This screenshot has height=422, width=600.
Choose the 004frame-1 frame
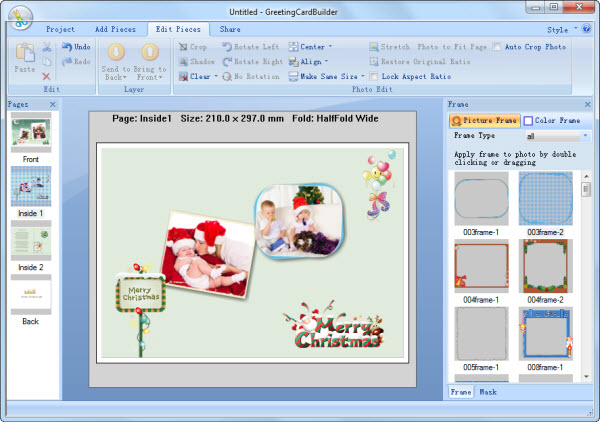pyautogui.click(x=481, y=266)
